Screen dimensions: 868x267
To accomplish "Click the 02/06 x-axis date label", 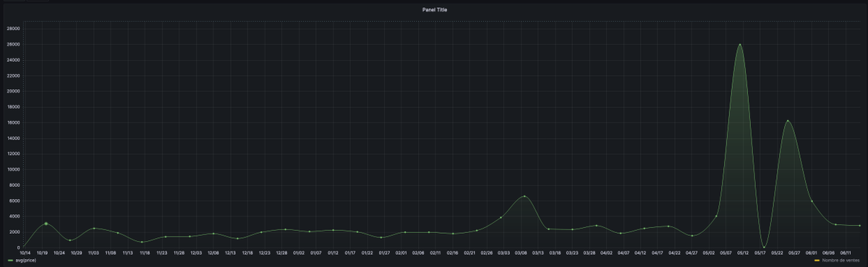I will (418, 253).
